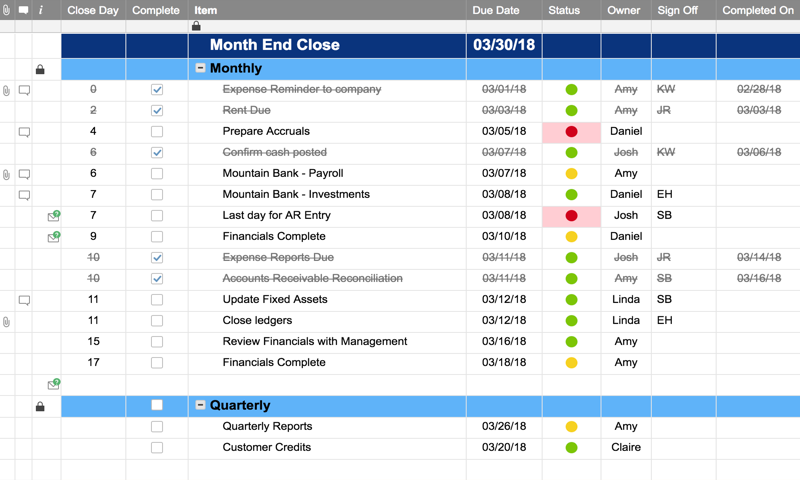Click the Due Date column header
The width and height of the screenshot is (800, 480).
tap(496, 10)
